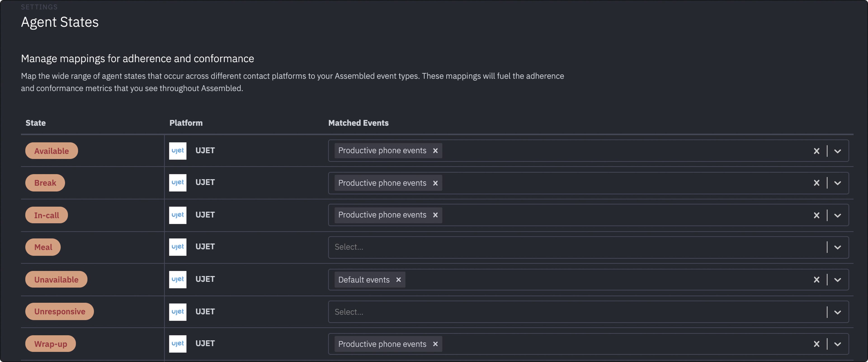The image size is (868, 362).
Task: Clear all matched events for Break state
Action: tap(816, 183)
